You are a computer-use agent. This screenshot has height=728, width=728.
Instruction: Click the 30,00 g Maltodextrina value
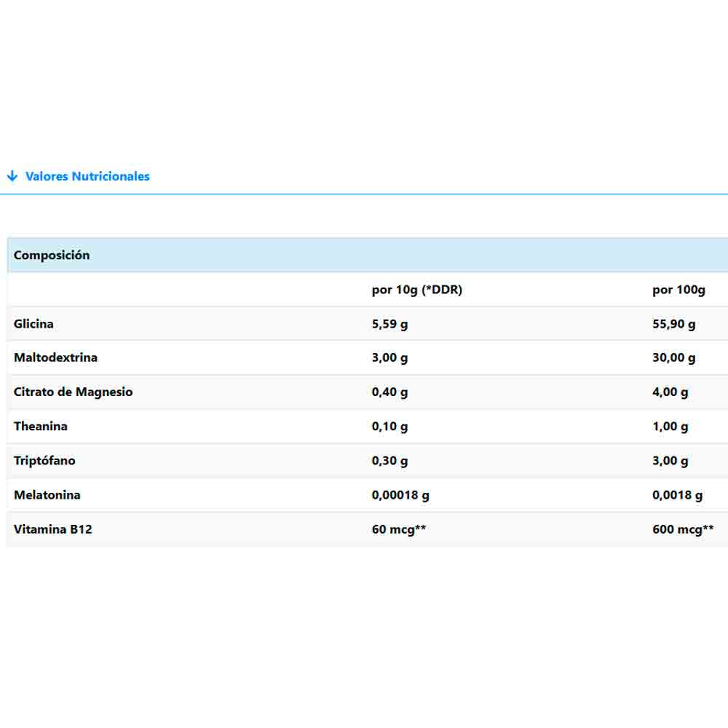(x=673, y=357)
